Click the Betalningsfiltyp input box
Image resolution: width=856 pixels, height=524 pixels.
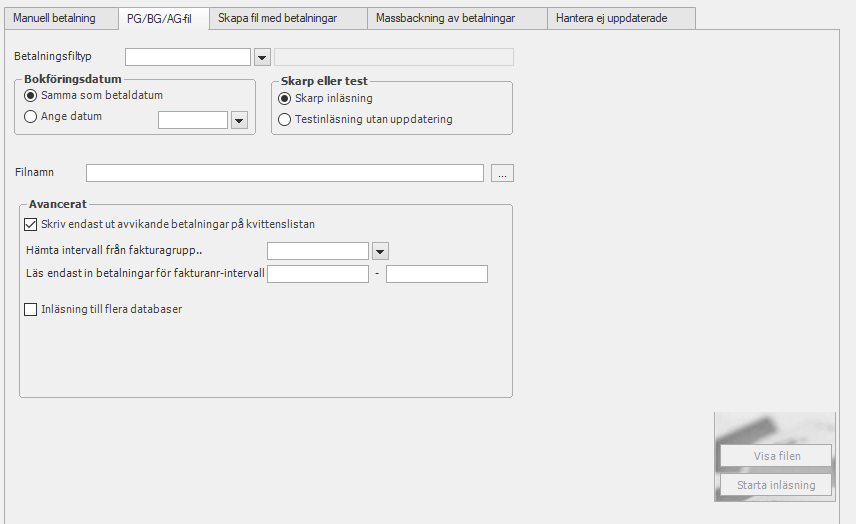188,57
